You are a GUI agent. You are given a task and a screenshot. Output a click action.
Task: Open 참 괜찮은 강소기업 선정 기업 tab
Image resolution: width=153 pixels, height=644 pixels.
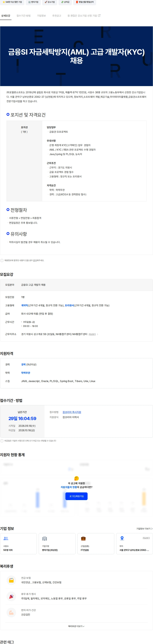point(84,16)
